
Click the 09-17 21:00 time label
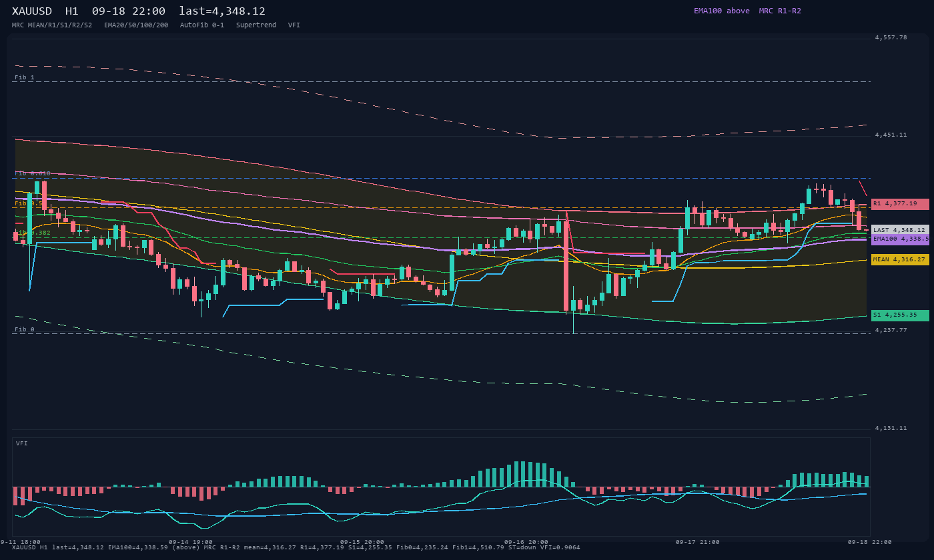pos(698,543)
